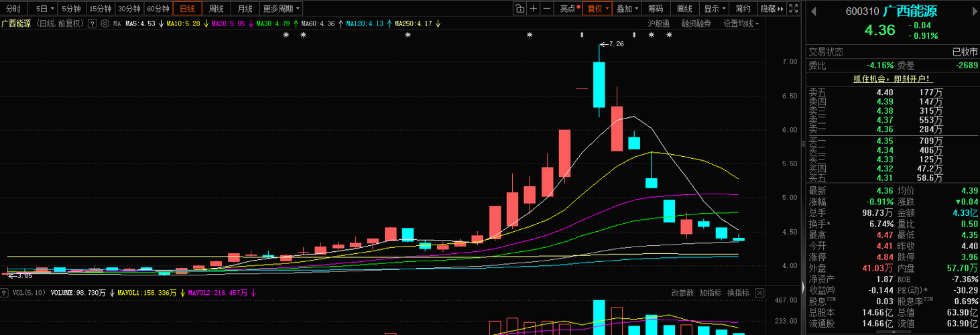Viewport: 980px width, 335px height.
Task: Open 设置均线 moving average settings dropdown
Action: pos(741,23)
